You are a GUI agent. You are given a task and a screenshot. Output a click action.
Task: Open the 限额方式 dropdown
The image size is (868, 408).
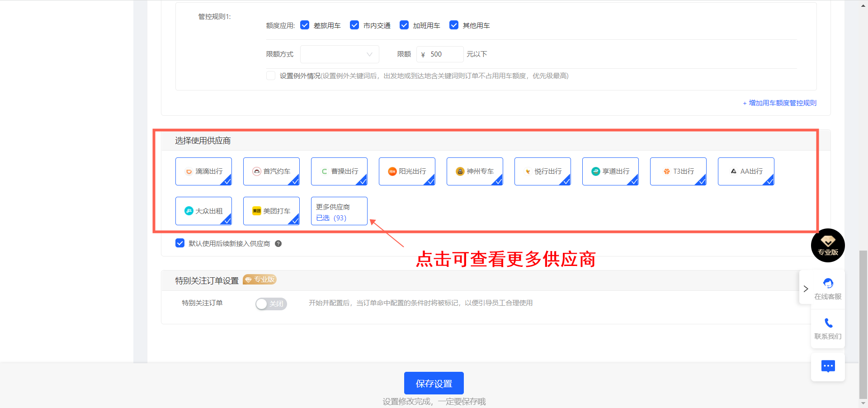click(x=340, y=54)
